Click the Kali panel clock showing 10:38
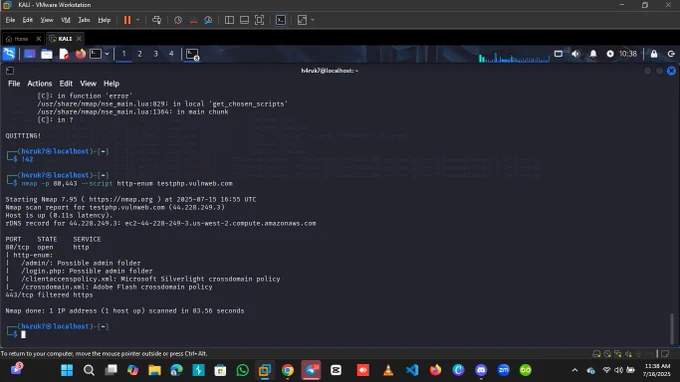 tap(628, 54)
